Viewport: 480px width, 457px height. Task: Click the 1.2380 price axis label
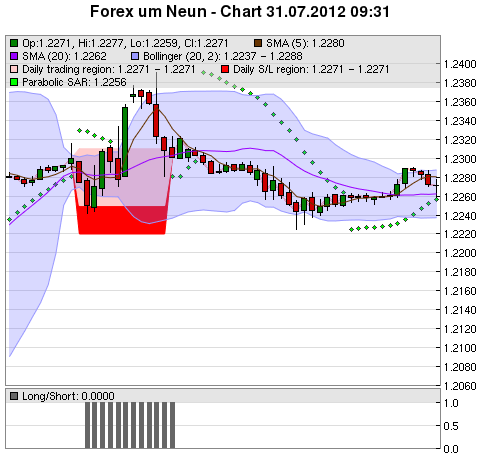460,83
